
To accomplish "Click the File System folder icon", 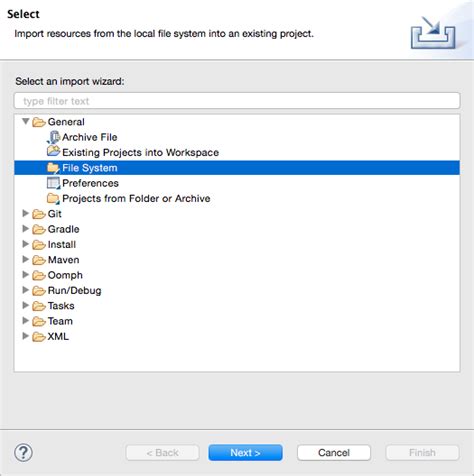I will (x=53, y=168).
